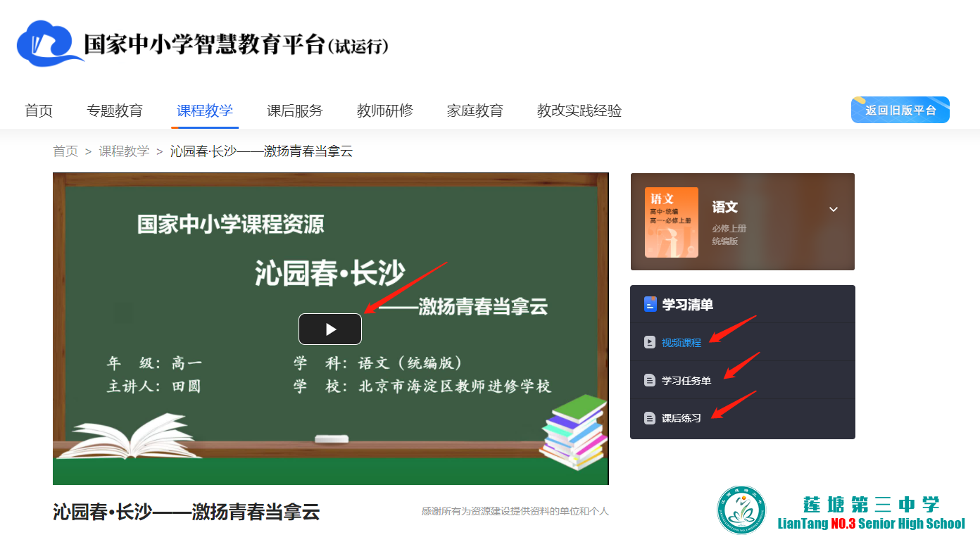This screenshot has width=980, height=542.
Task: Open the 专题教育 nav tab
Action: point(115,111)
